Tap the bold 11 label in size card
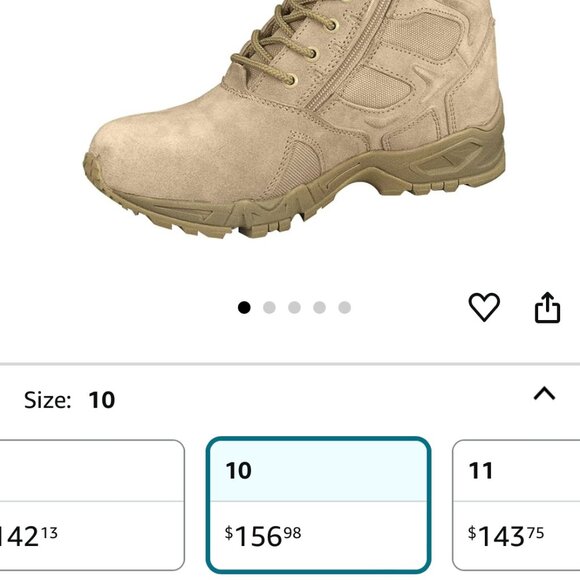 click(481, 471)
